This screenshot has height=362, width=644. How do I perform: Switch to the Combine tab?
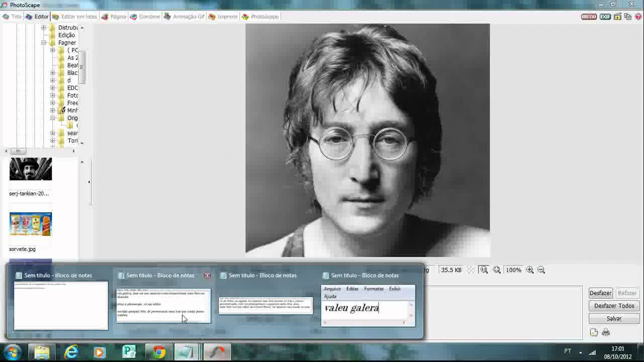click(x=145, y=17)
